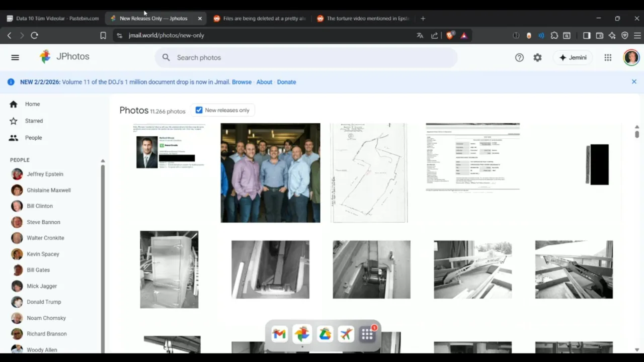The height and width of the screenshot is (362, 644).
Task: Click the search magnifier icon
Action: 166,57
